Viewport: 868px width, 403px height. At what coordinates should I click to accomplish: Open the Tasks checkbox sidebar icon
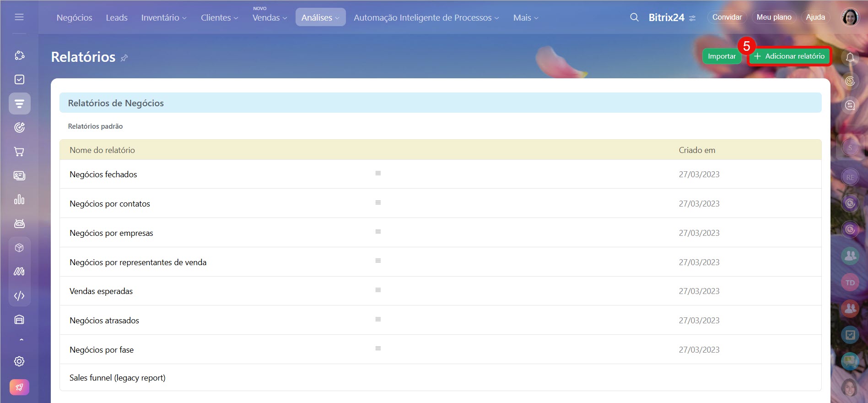tap(19, 80)
